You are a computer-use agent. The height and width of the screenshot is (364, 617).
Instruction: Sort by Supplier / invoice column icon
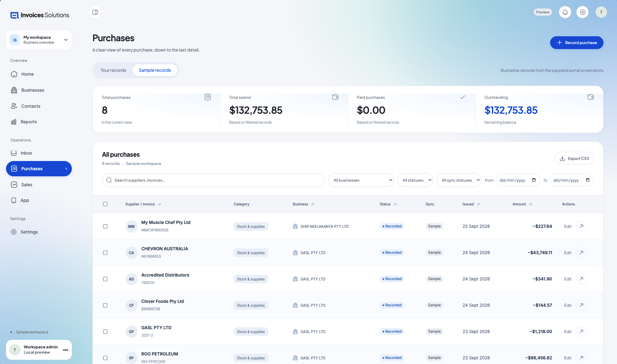(x=159, y=204)
